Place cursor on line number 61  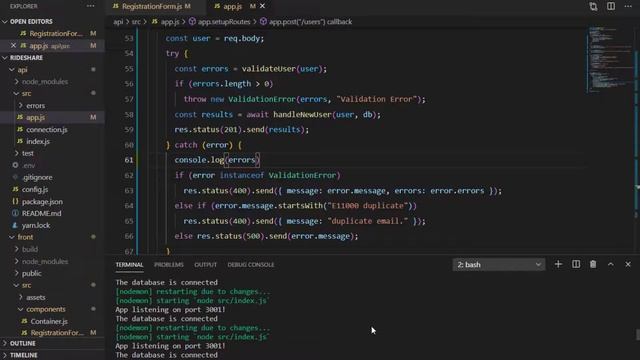[129, 160]
